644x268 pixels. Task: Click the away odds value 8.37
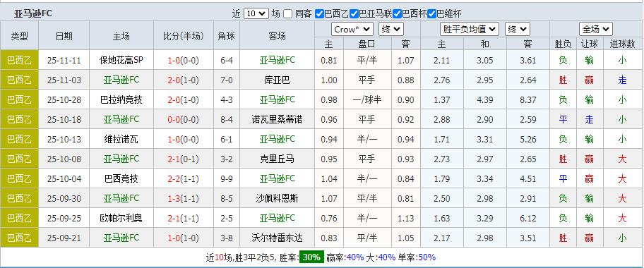(527, 99)
